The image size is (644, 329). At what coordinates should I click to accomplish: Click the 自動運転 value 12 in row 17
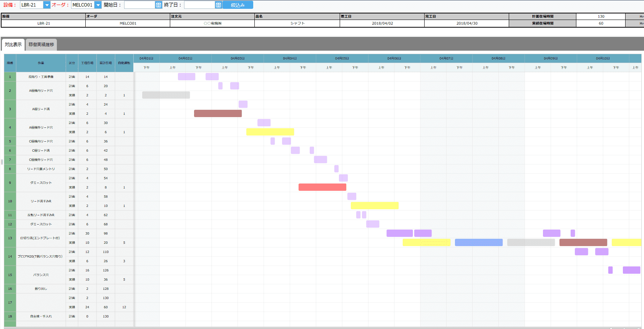click(x=124, y=307)
